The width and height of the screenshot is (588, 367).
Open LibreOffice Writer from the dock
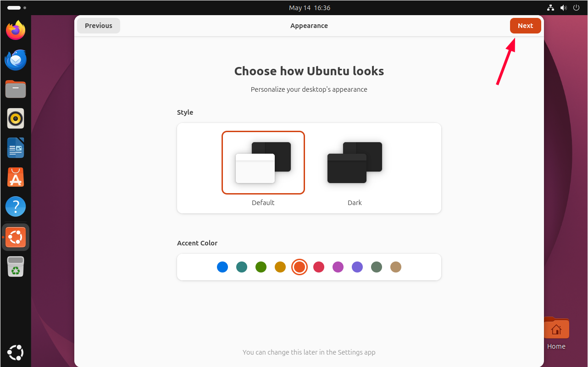tap(16, 148)
